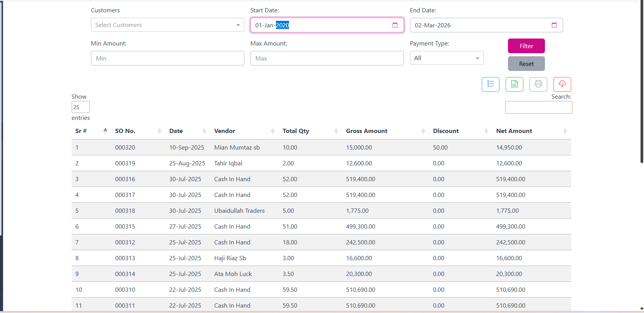Image resolution: width=644 pixels, height=313 pixels.
Task: Click SO number 000311
Action: (125, 306)
